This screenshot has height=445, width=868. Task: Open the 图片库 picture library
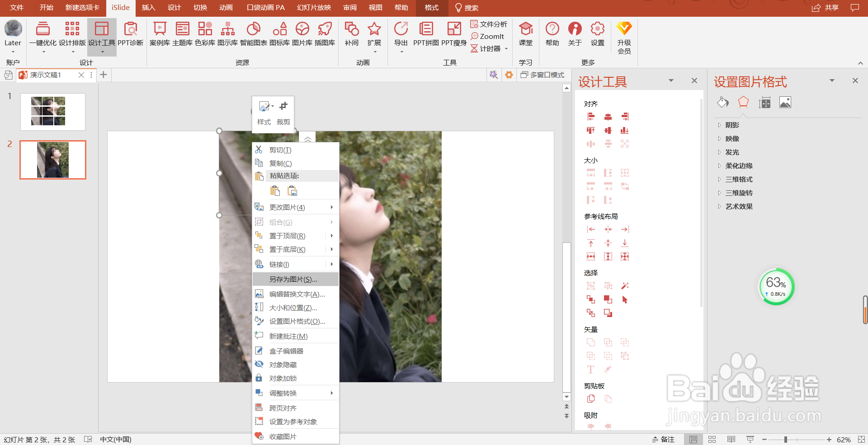pos(302,34)
